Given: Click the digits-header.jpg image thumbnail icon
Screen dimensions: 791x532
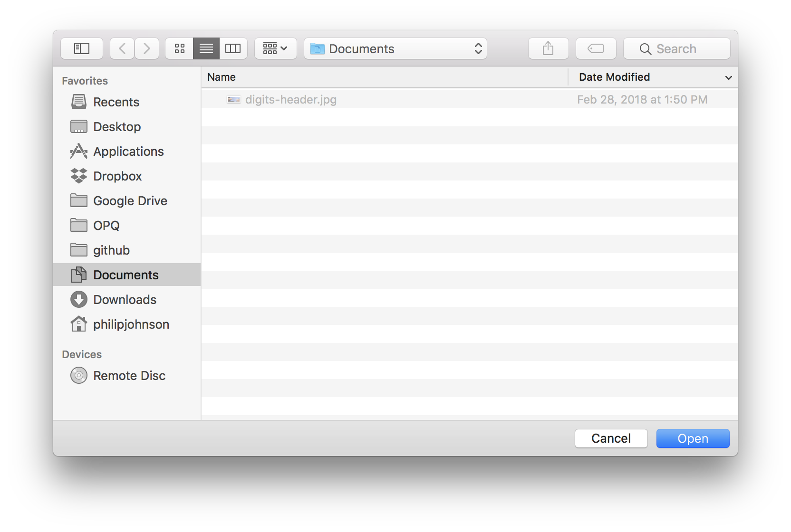Looking at the screenshot, I should coord(233,99).
